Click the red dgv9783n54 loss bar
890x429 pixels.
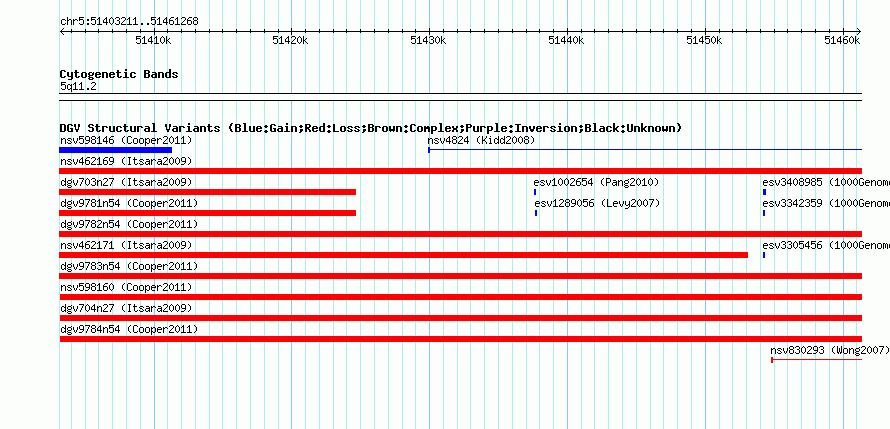[x=461, y=276]
